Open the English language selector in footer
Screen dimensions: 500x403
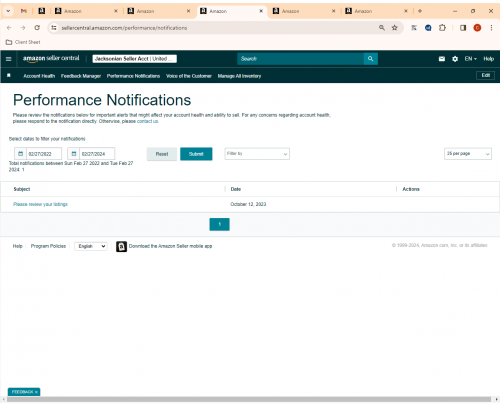[91, 246]
